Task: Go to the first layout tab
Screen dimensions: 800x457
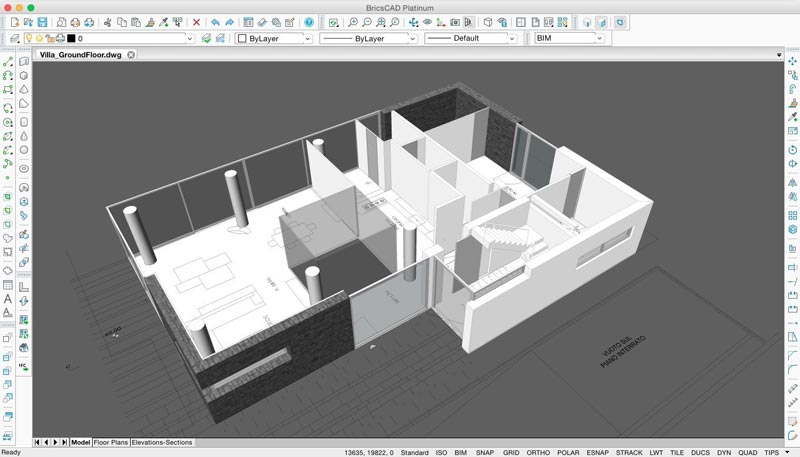Action: pyautogui.click(x=37, y=442)
